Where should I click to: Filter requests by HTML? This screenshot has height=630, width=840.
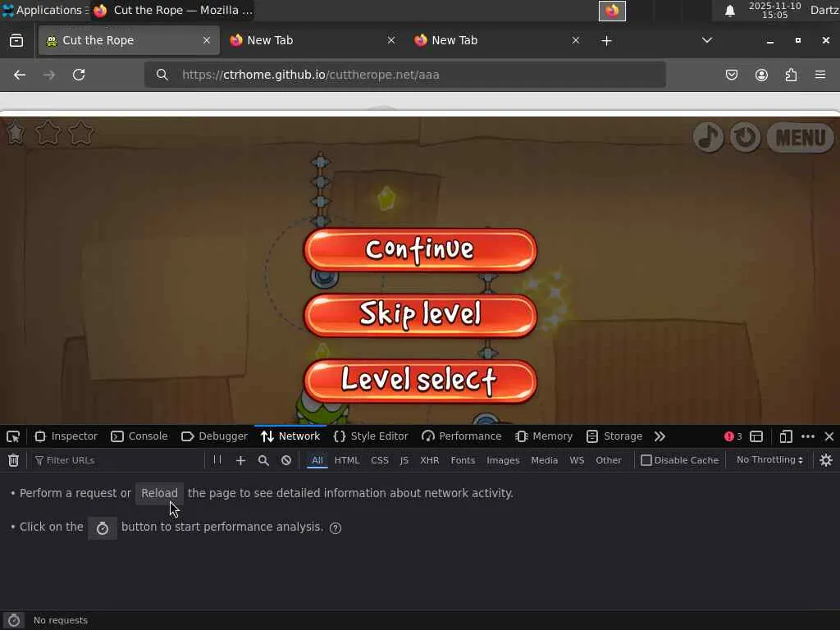pyautogui.click(x=347, y=460)
